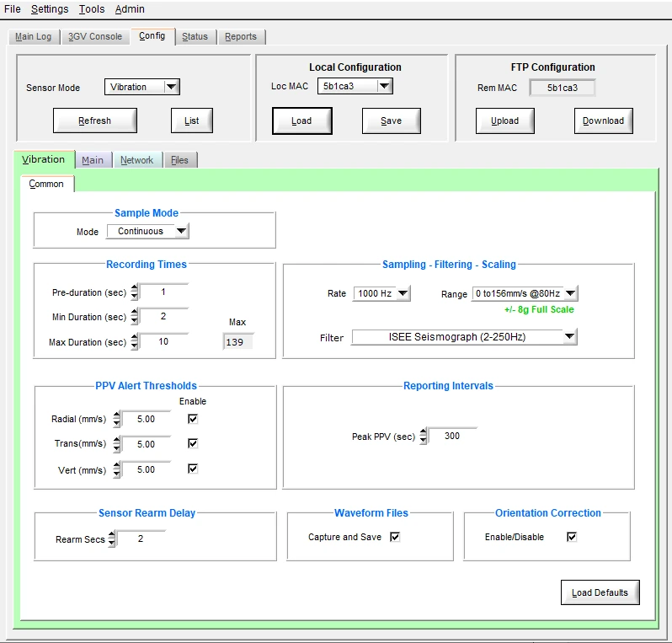The height and width of the screenshot is (643, 672).
Task: Click the Max Duration stepper arrows
Action: pos(134,342)
